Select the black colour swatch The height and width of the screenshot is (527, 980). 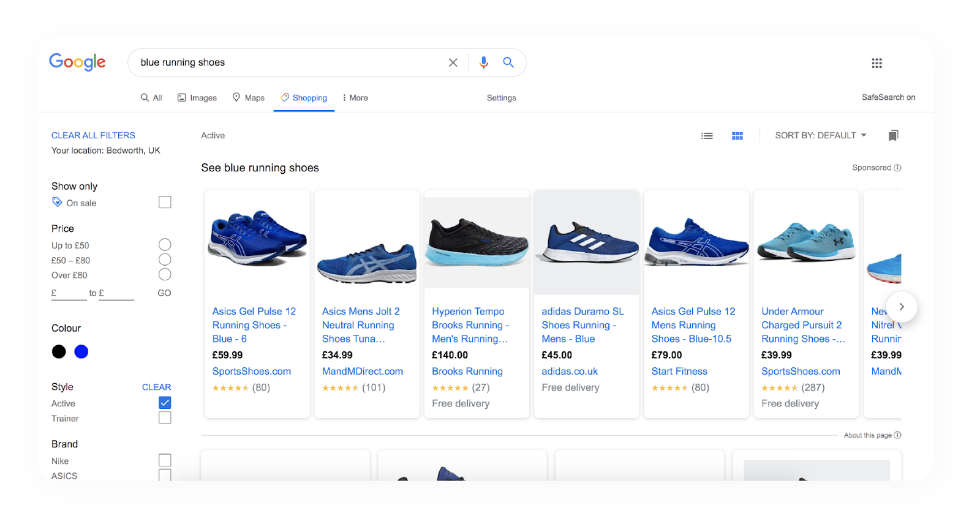tap(59, 351)
